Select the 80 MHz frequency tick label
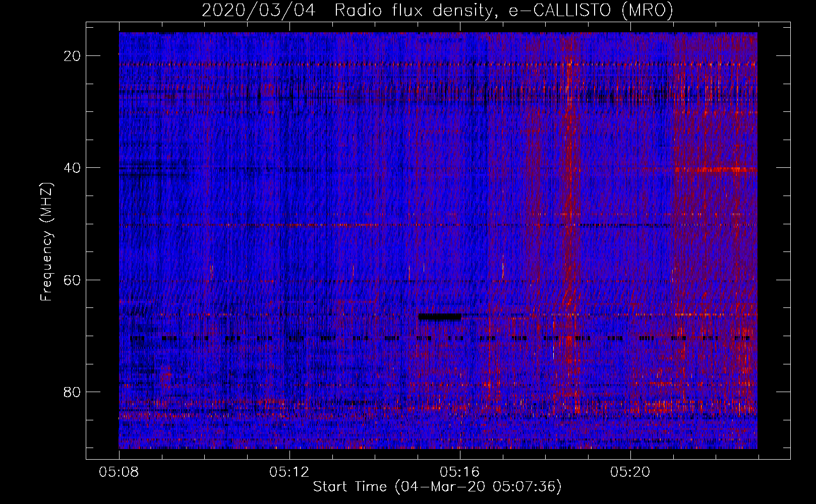816x504 pixels. click(x=73, y=392)
